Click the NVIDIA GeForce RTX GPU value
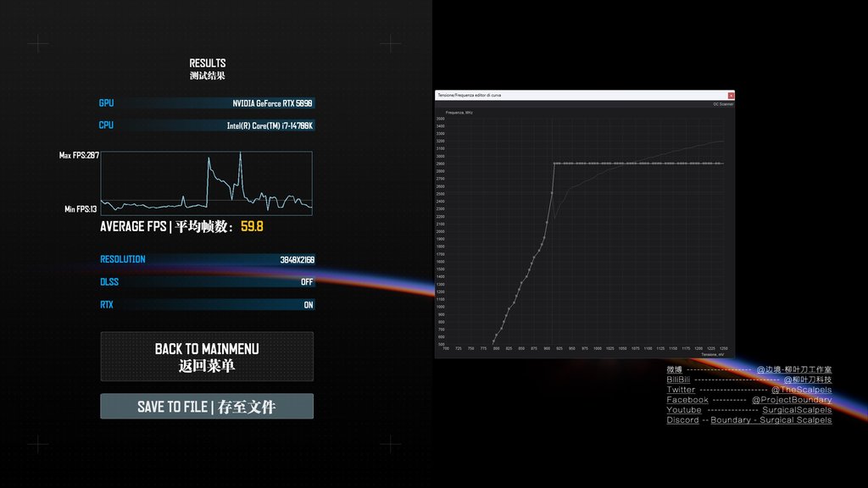Screen dimensions: 868x488 tap(272, 103)
